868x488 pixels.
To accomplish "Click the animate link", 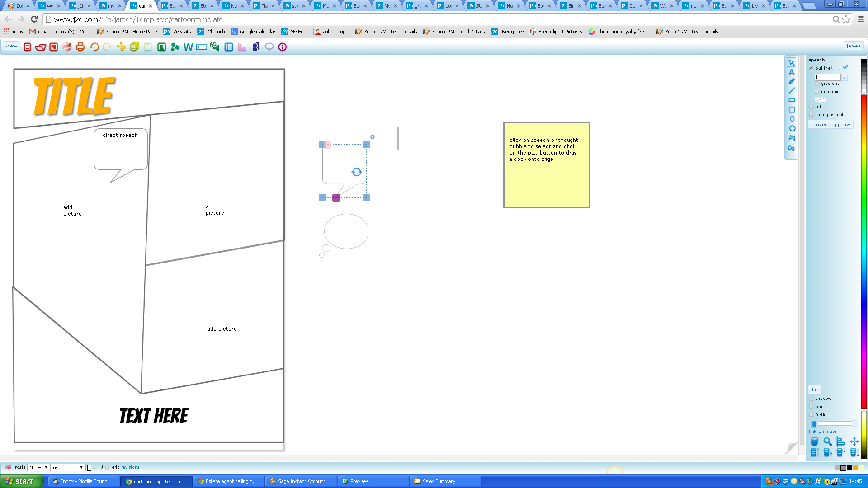I will click(x=827, y=432).
